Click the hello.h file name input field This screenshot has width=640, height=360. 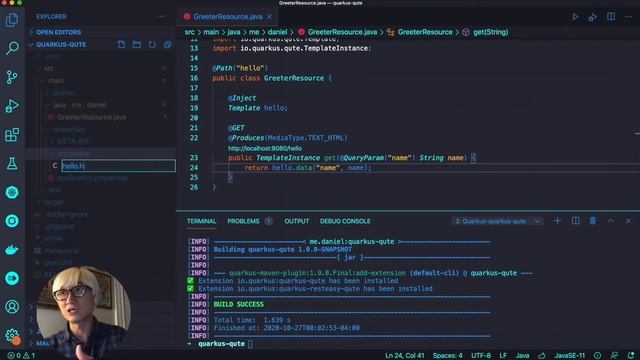tap(118, 166)
